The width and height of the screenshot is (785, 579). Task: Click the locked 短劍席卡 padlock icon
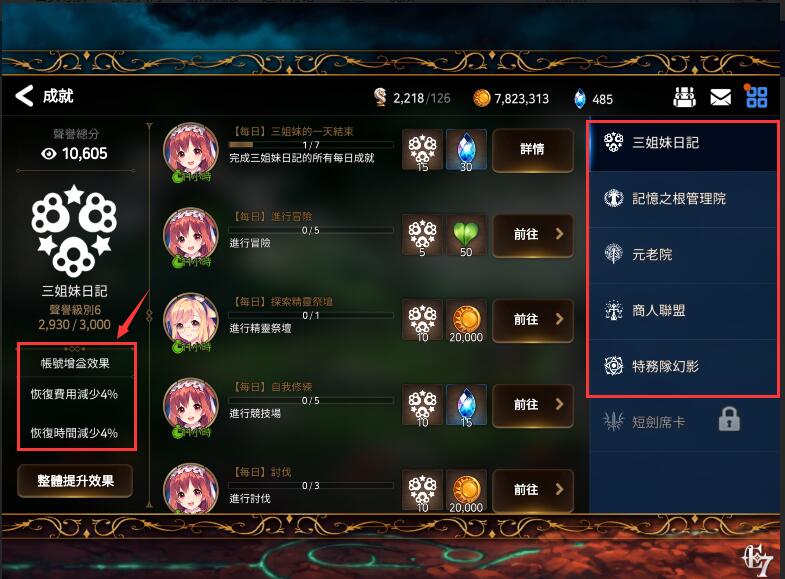tap(729, 419)
